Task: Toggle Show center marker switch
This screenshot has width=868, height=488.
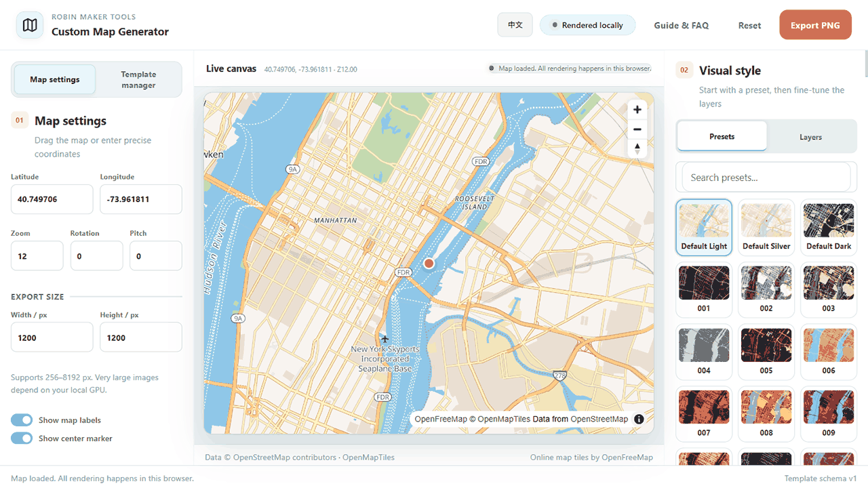Action: [22, 439]
